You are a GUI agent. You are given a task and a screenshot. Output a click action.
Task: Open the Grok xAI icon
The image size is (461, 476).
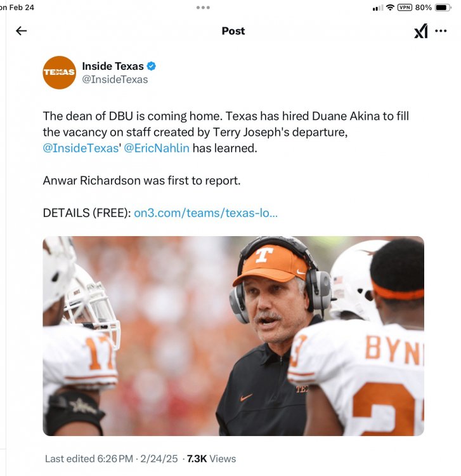(421, 31)
